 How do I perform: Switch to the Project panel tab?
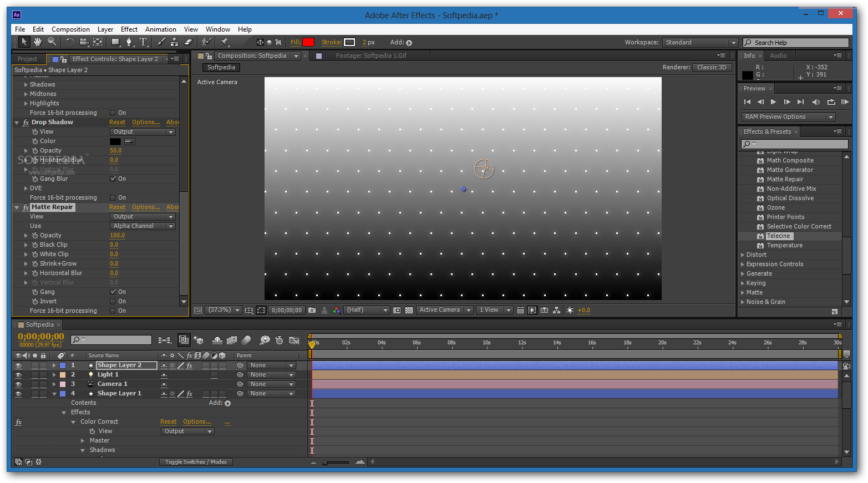[x=27, y=59]
